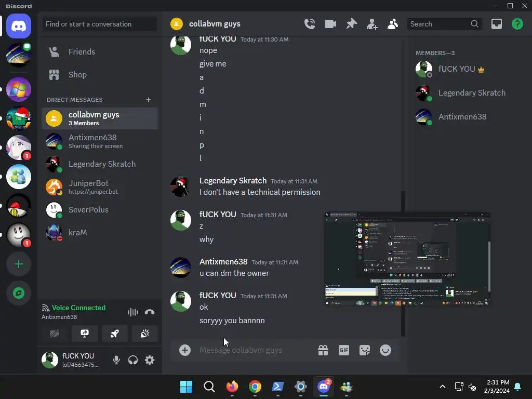Open the emoji picker
Image resolution: width=532 pixels, height=399 pixels.
pyautogui.click(x=385, y=350)
